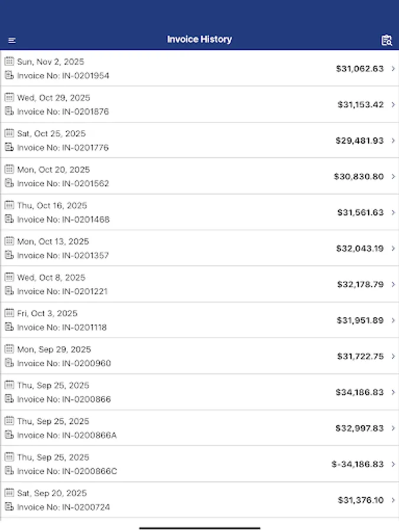Click the invoice icon beside IN-0200866C

(x=8, y=471)
